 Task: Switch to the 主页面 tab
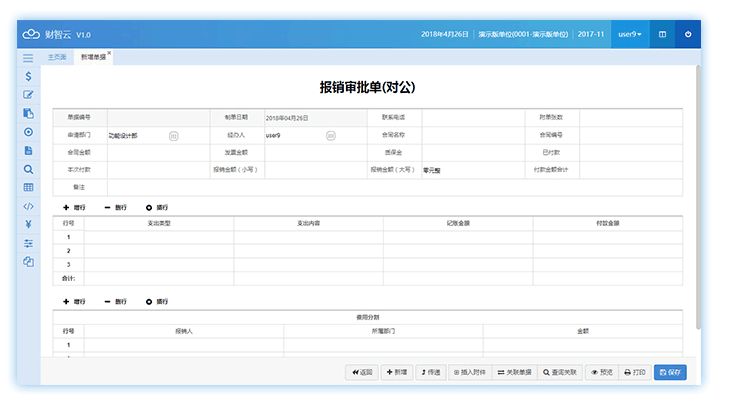pos(57,57)
